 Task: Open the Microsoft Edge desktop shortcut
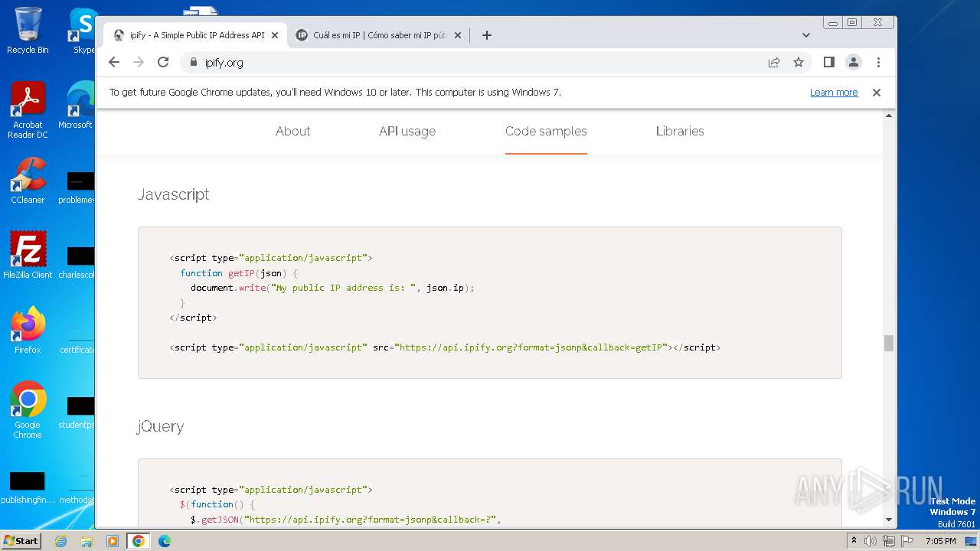point(77,106)
